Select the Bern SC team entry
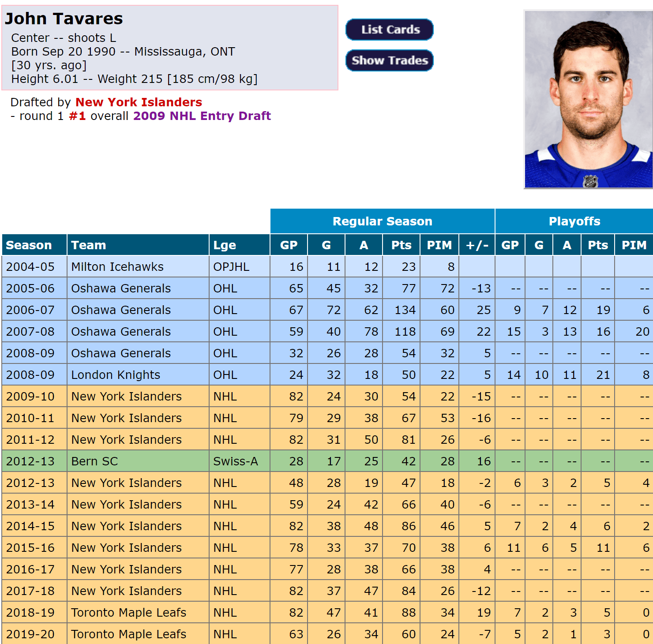Screen dimensions: 653x644 tap(94, 461)
